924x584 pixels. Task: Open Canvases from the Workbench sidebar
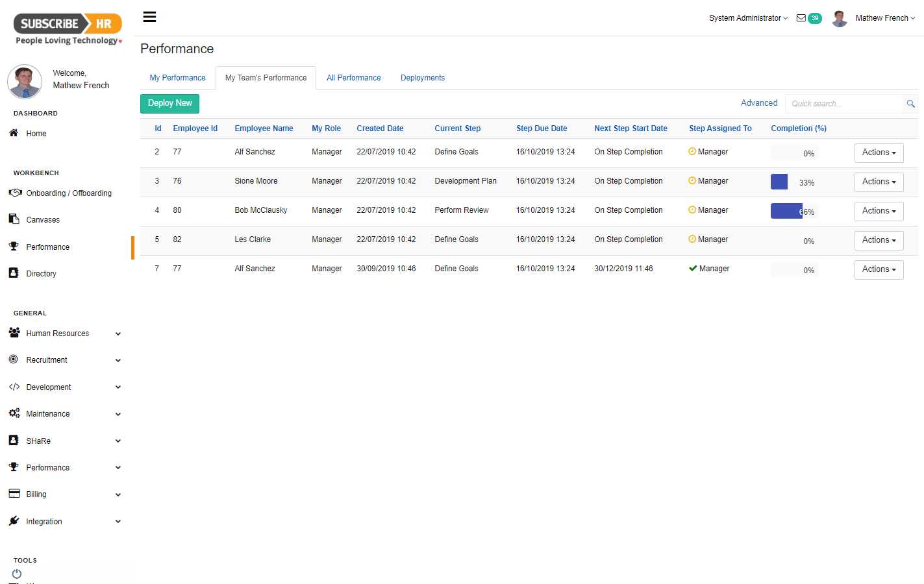[15, 219]
